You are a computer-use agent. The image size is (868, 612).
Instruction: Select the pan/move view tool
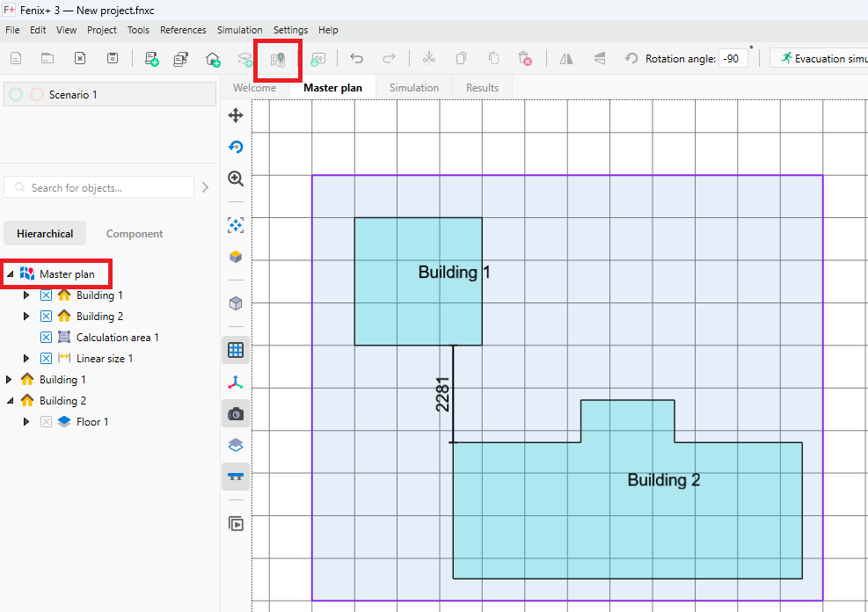point(236,115)
